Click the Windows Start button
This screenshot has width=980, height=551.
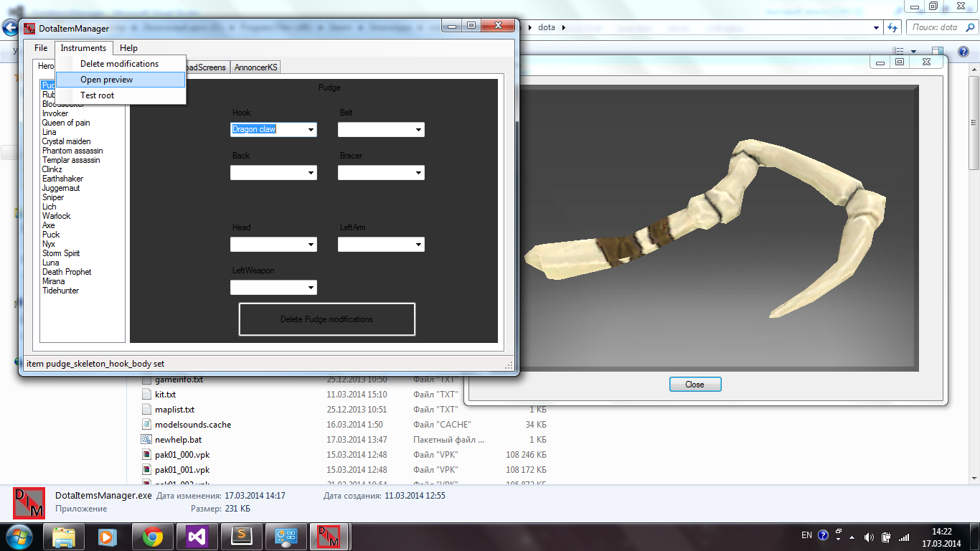18,536
